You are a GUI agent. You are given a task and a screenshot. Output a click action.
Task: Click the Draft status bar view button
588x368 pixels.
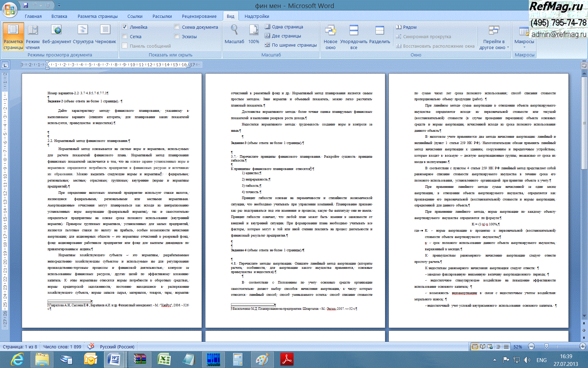coord(506,347)
